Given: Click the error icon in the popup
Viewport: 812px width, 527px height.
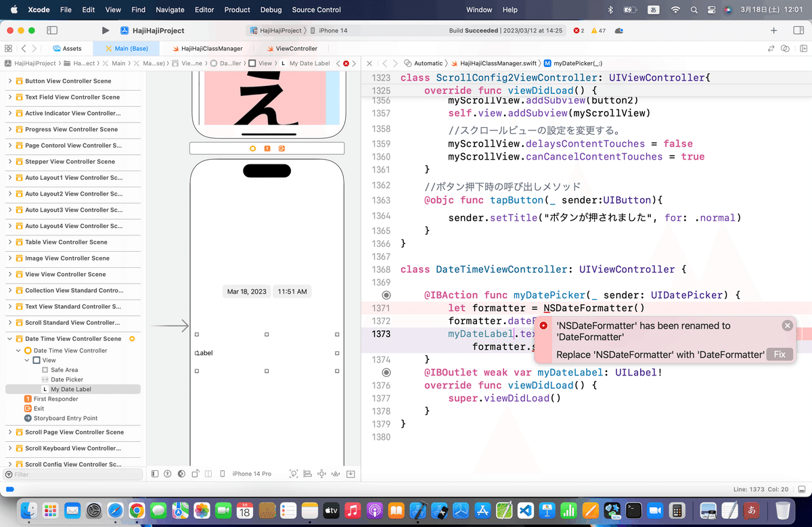Looking at the screenshot, I should tap(543, 325).
